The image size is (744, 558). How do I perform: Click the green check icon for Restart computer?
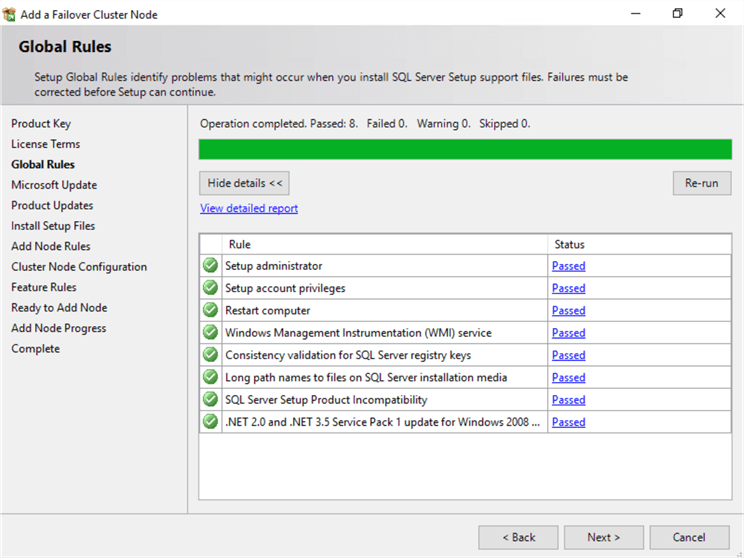(210, 310)
